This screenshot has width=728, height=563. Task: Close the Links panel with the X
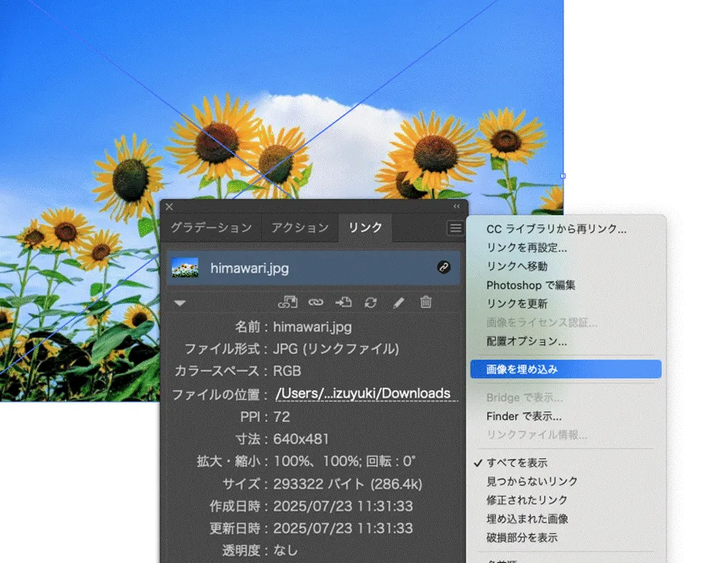point(168,207)
